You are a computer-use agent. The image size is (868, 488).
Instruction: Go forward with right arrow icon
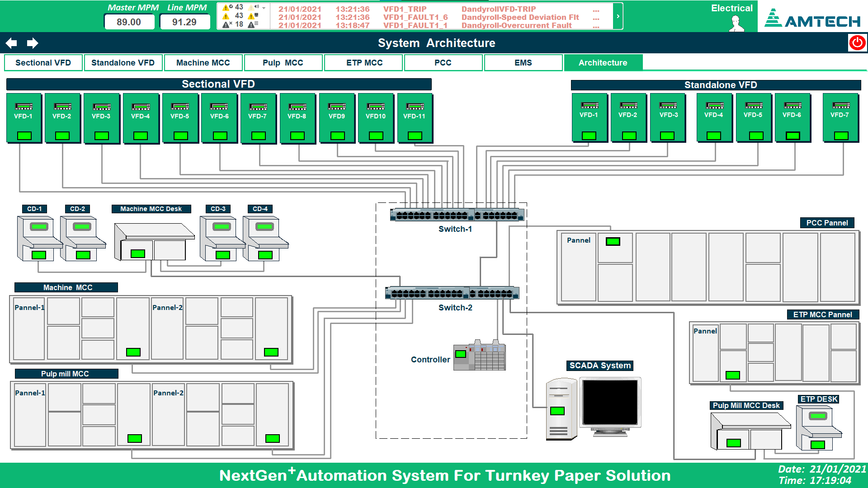pos(33,43)
